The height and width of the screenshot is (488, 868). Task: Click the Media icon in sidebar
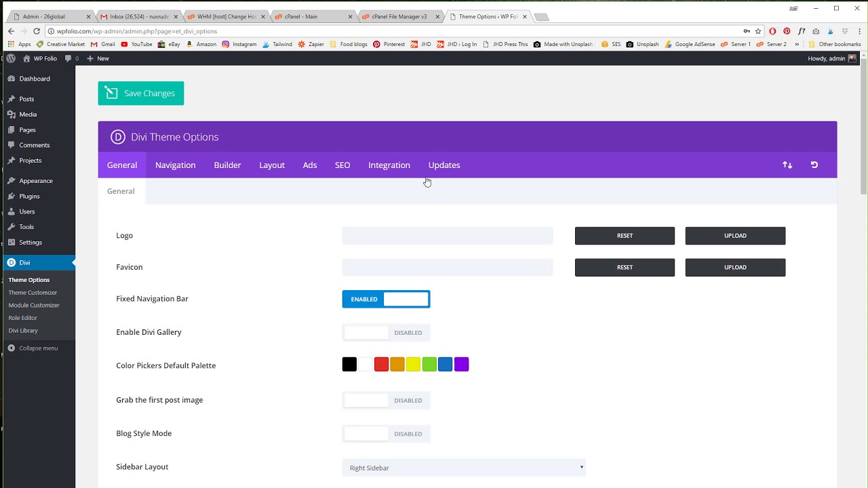(x=12, y=115)
